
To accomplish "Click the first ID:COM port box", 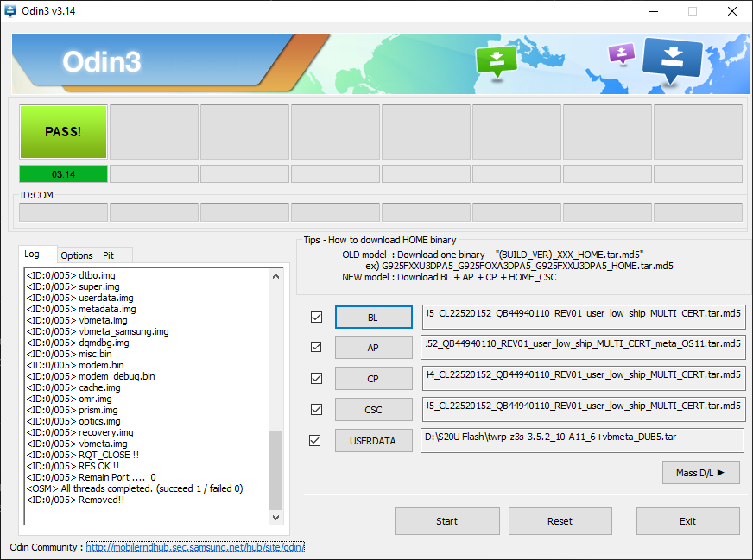I will tap(63, 212).
